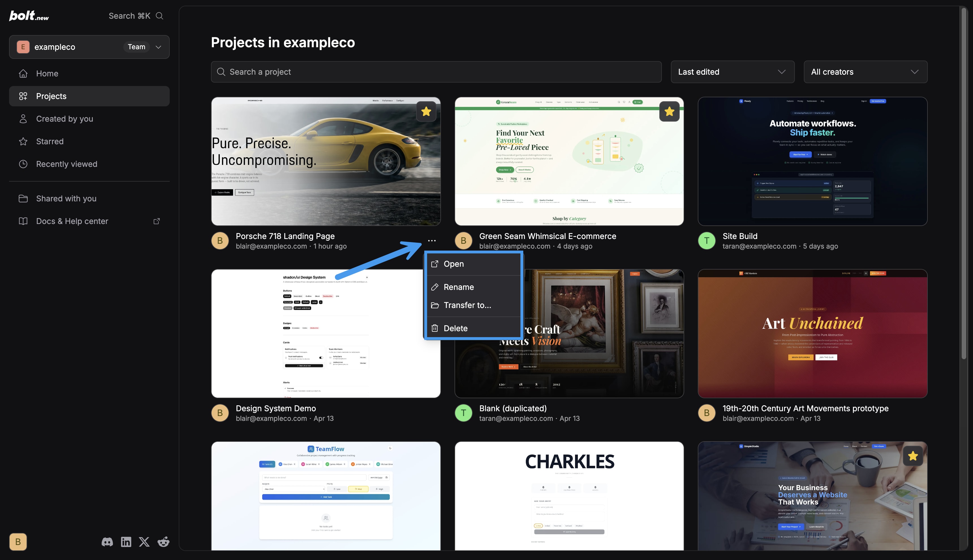
Task: Unstar the Green Seam Whimsical E-commerce project
Action: coord(669,111)
